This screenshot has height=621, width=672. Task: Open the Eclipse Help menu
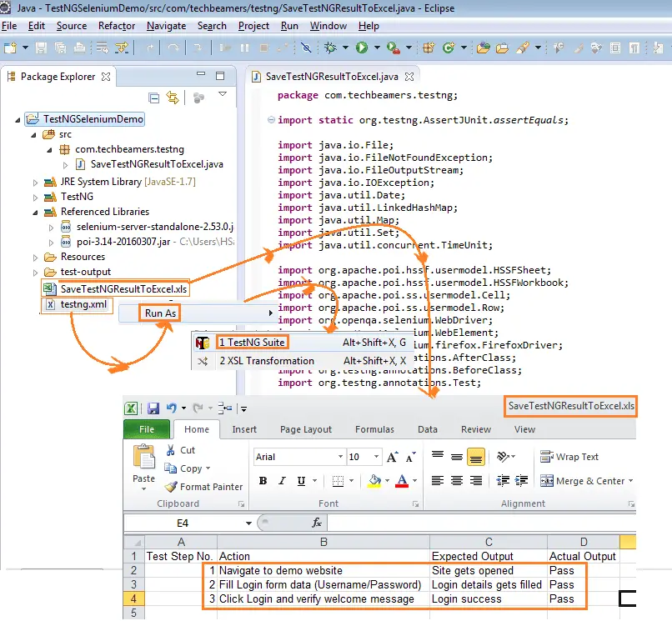pyautogui.click(x=369, y=25)
